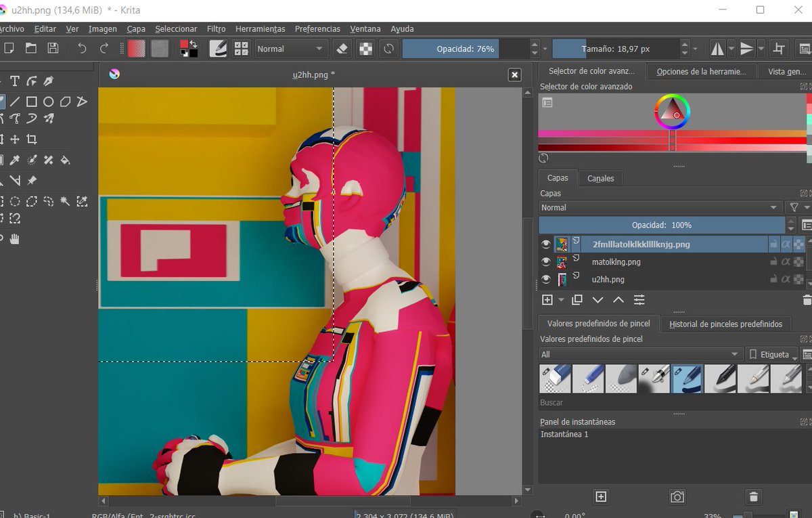Select the Calligraphy tool
The width and height of the screenshot is (812, 518).
point(48,81)
